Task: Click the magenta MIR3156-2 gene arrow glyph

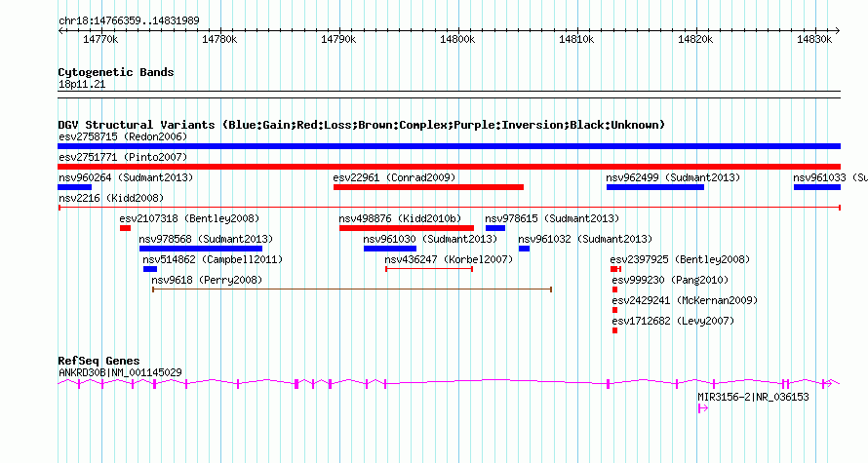Action: (x=703, y=408)
